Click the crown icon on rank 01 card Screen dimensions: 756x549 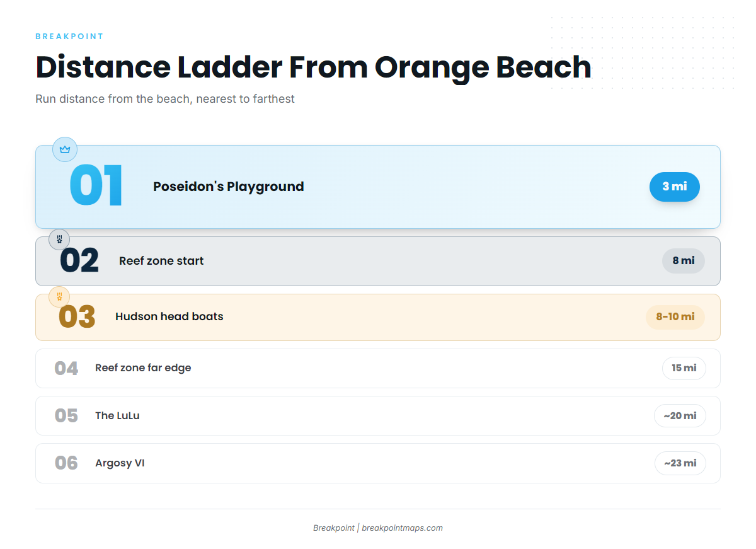[x=64, y=149]
